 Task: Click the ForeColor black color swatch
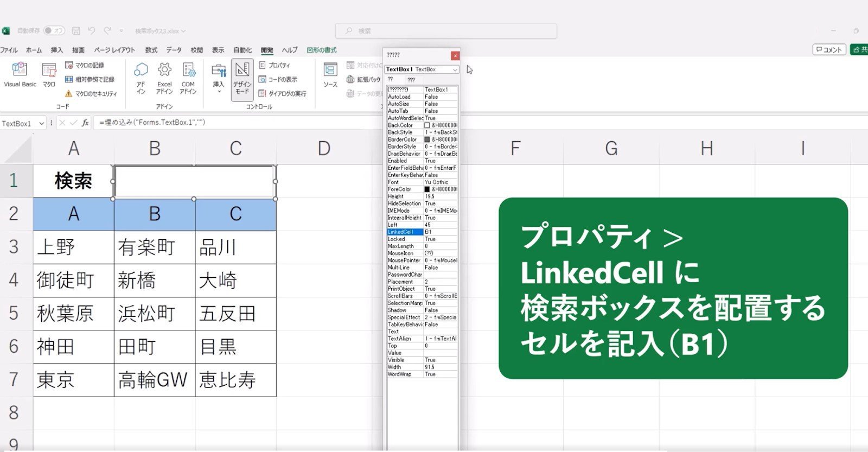427,189
